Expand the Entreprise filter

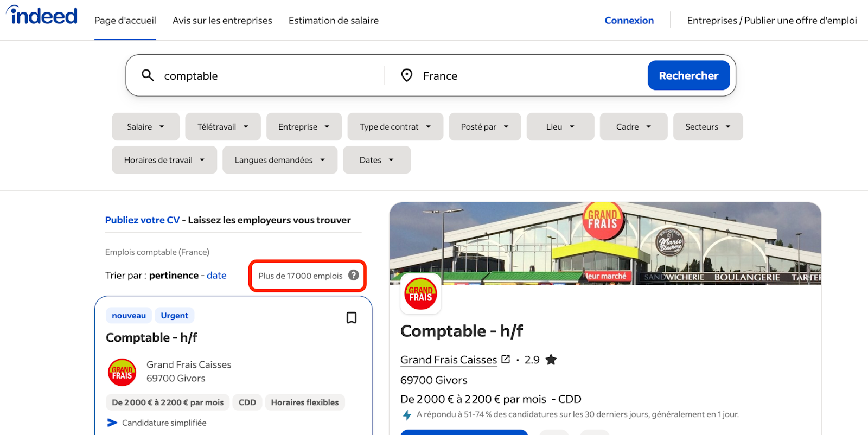304,126
